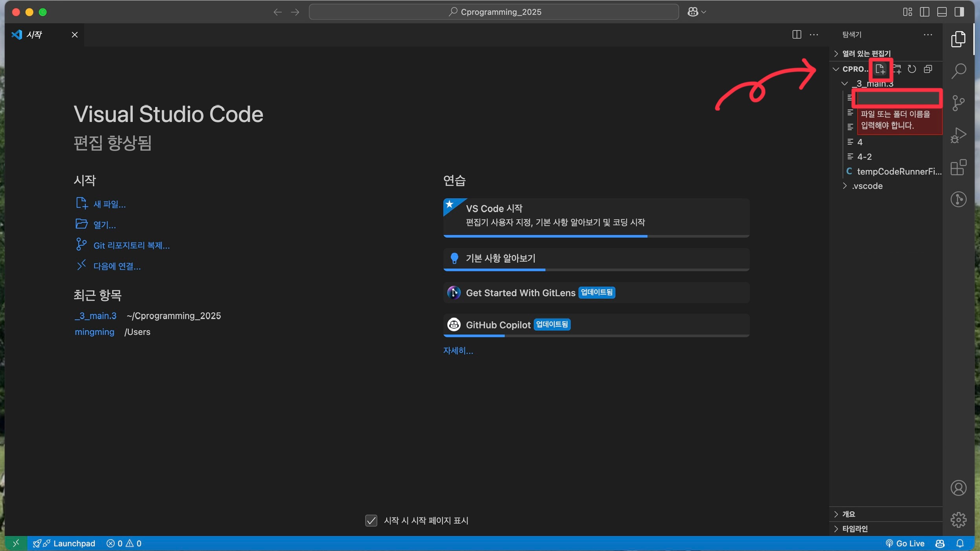Image resolution: width=980 pixels, height=551 pixels.
Task: Split the editor to the right
Action: click(x=796, y=35)
